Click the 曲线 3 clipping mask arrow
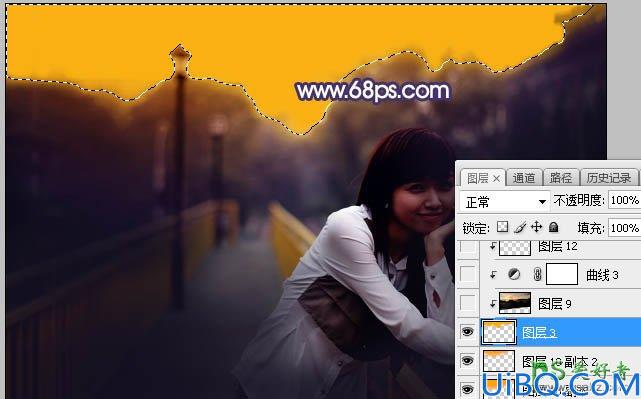 point(493,274)
